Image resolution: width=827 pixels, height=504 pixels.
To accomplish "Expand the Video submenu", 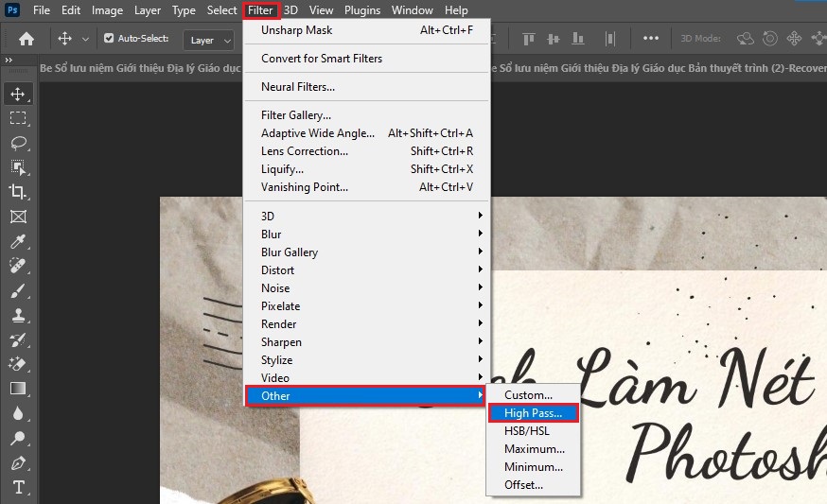I will [x=365, y=377].
